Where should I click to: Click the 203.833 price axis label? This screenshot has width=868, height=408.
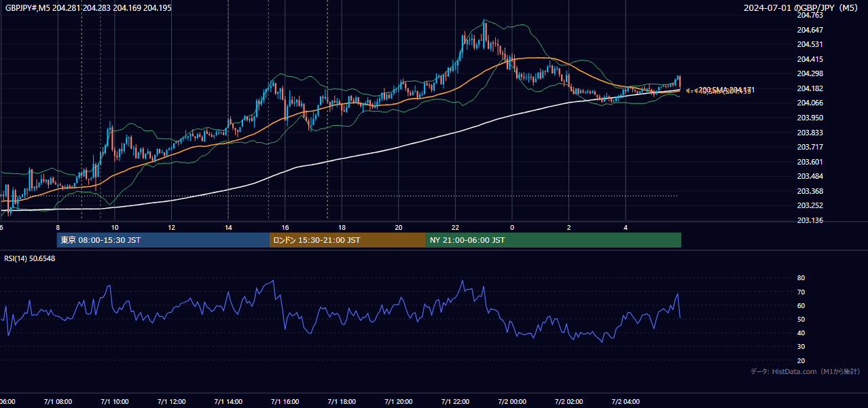(810, 133)
